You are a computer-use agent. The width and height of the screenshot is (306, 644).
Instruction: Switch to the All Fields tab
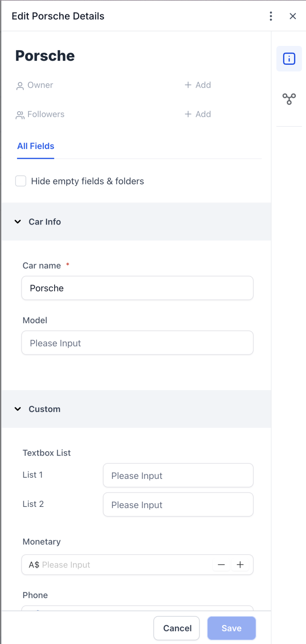36,146
